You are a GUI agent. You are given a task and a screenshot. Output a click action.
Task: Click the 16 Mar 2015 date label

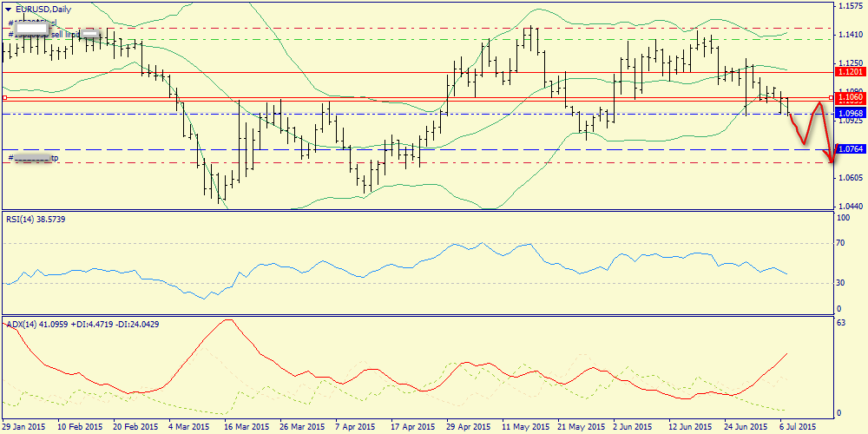(247, 427)
